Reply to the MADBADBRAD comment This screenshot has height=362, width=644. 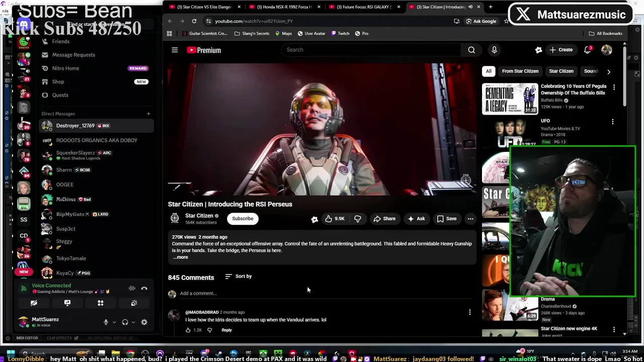point(226,330)
